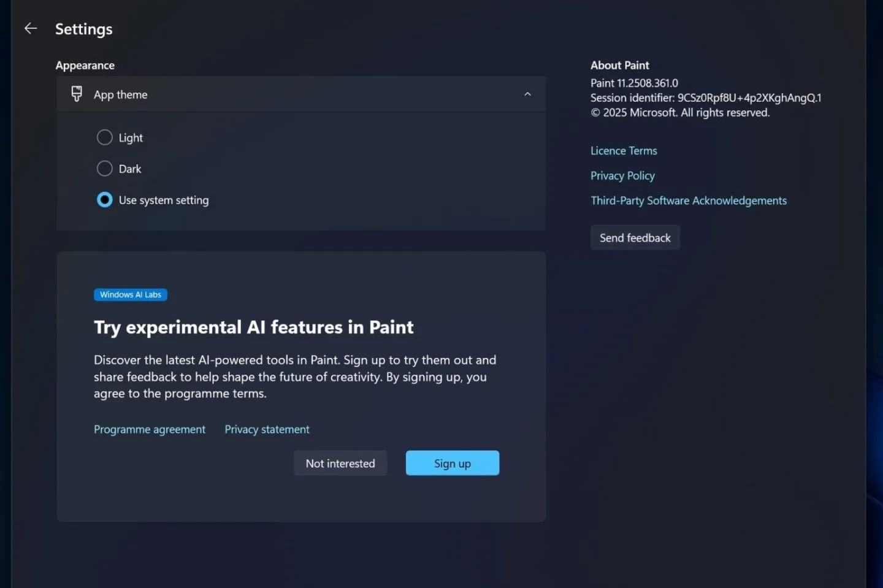Open the Licence Terms link
Image resolution: width=883 pixels, height=588 pixels.
click(624, 150)
